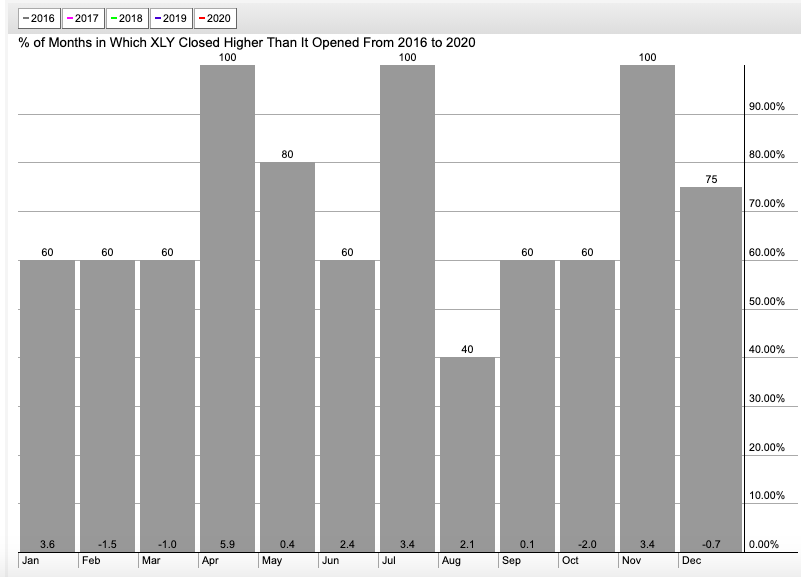Select the May bar labeled 80
The image size is (801, 577).
(x=287, y=357)
